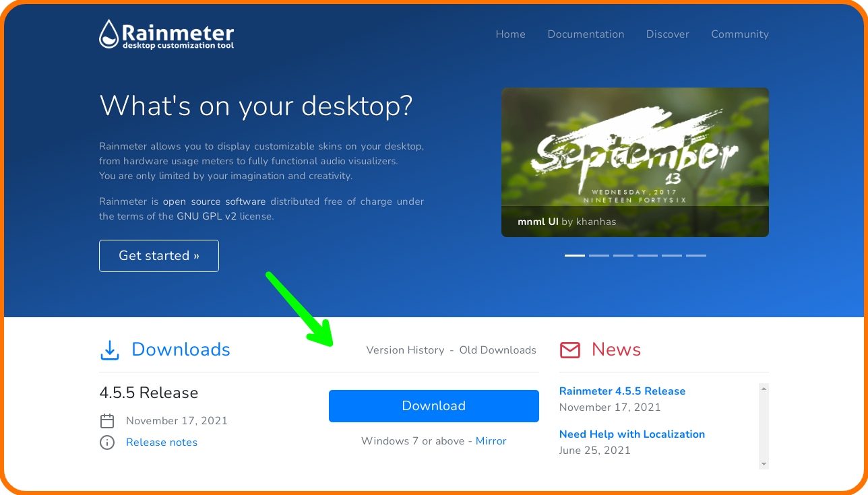Click the info icon beside Release notes
Screen dimensions: 868x495
point(107,442)
